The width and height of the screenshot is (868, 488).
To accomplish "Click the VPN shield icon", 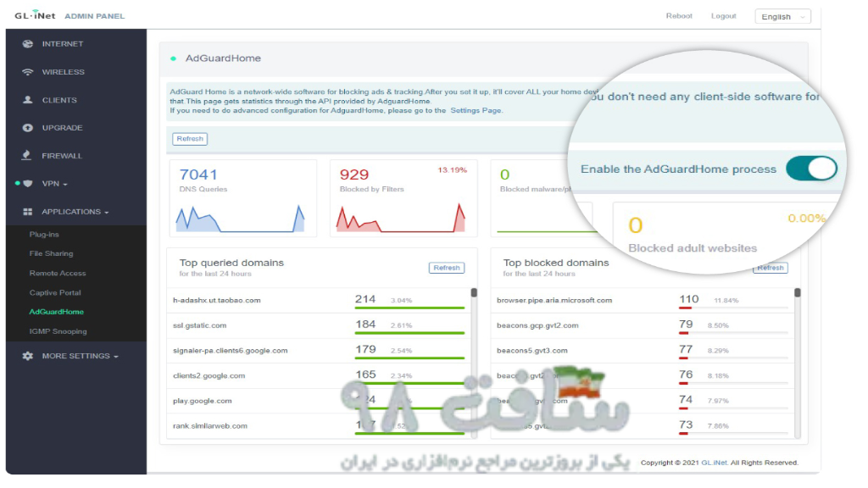I will tap(28, 184).
